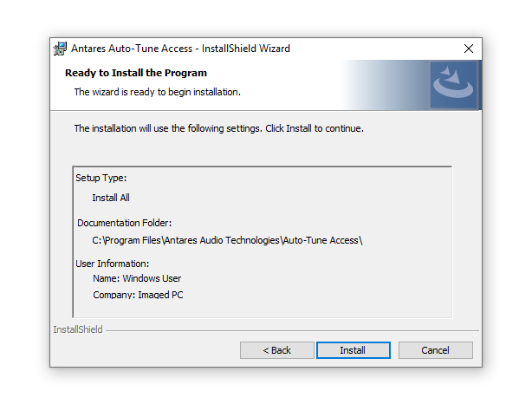Click the InstallShield logo in header banner
This screenshot has width=532, height=417.
click(x=454, y=85)
